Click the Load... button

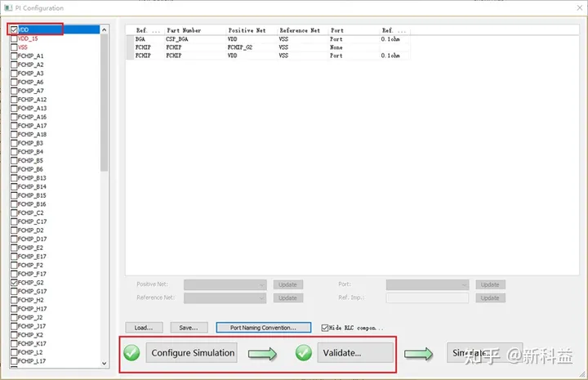pos(144,328)
